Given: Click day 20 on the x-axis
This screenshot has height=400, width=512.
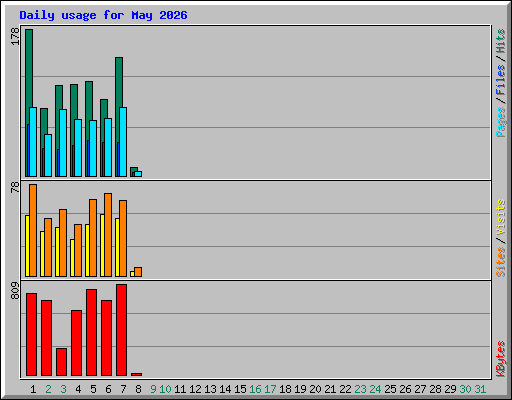Looking at the screenshot, I should point(315,389).
